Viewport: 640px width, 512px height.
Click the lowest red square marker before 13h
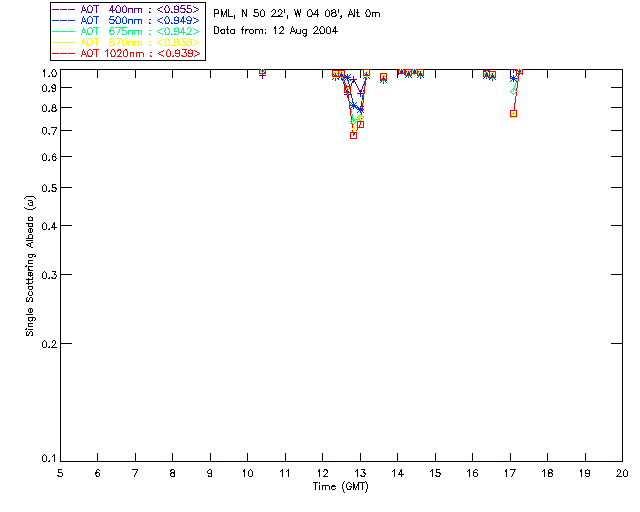click(353, 135)
